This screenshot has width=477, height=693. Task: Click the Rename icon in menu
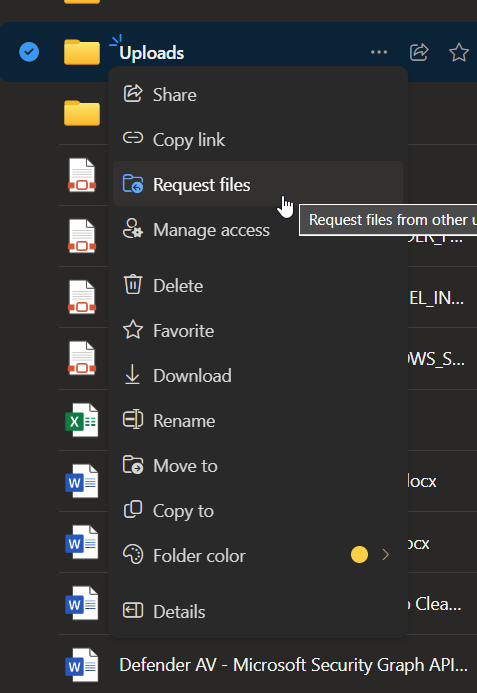tap(133, 419)
